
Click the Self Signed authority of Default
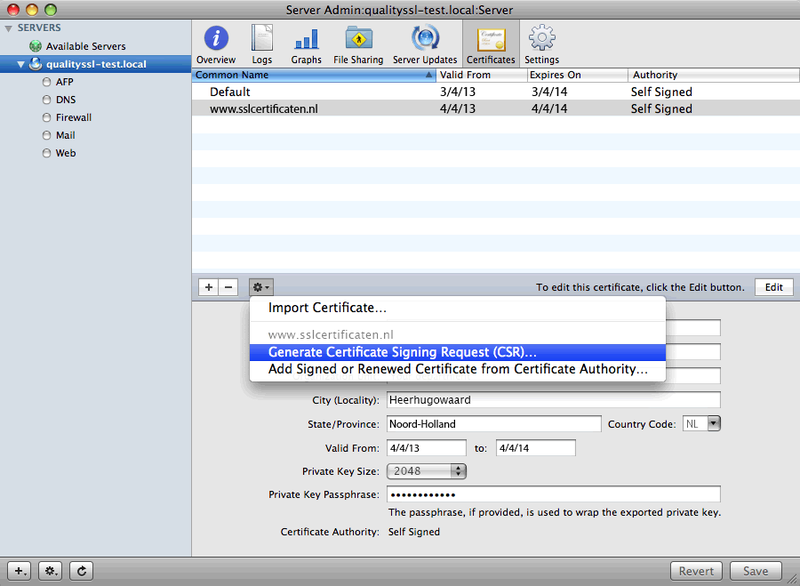click(x=662, y=92)
